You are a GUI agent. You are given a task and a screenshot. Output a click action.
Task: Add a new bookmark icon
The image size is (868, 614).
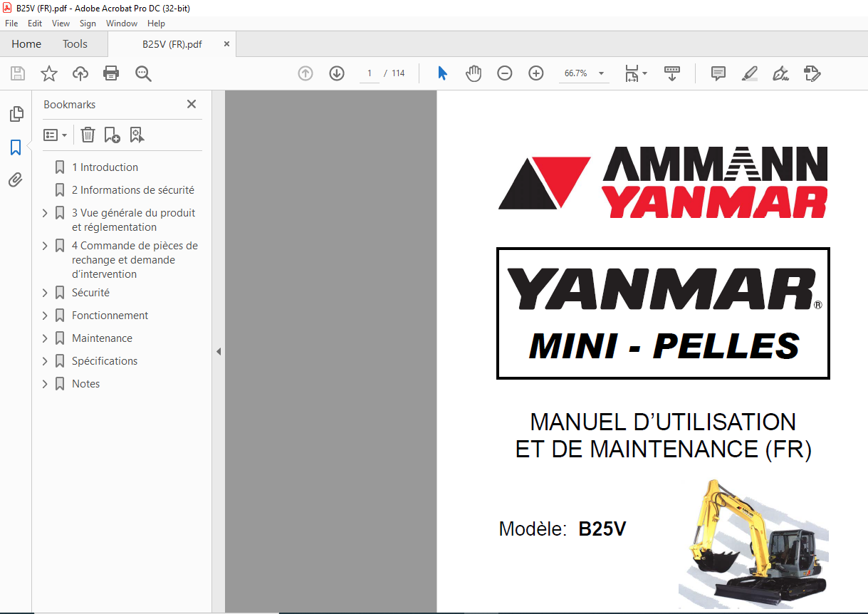click(112, 135)
